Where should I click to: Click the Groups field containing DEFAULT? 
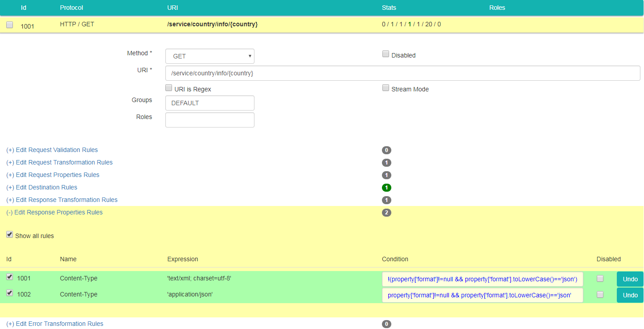coord(209,103)
